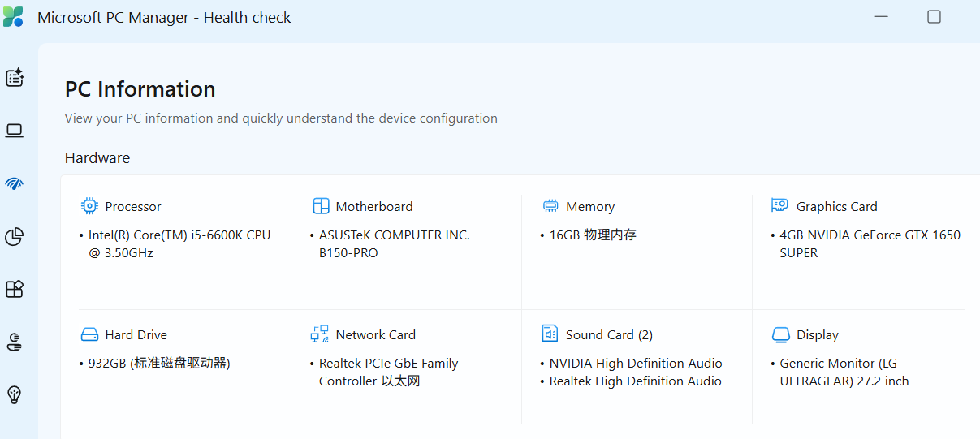Screen dimensions: 980x439
Task: Click the Sound Card (2) label
Action: pyautogui.click(x=609, y=335)
